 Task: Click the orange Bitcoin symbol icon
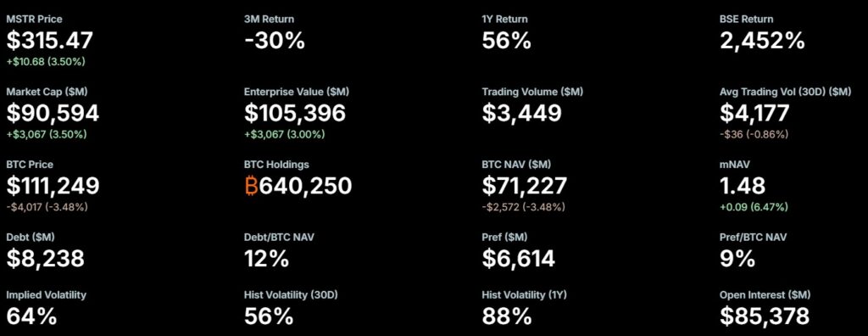pos(251,186)
